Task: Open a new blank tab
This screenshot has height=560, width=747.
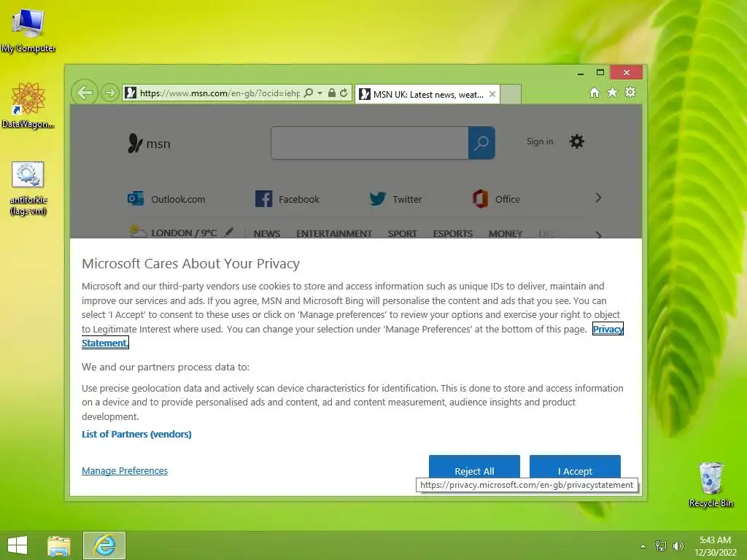Action: [511, 94]
